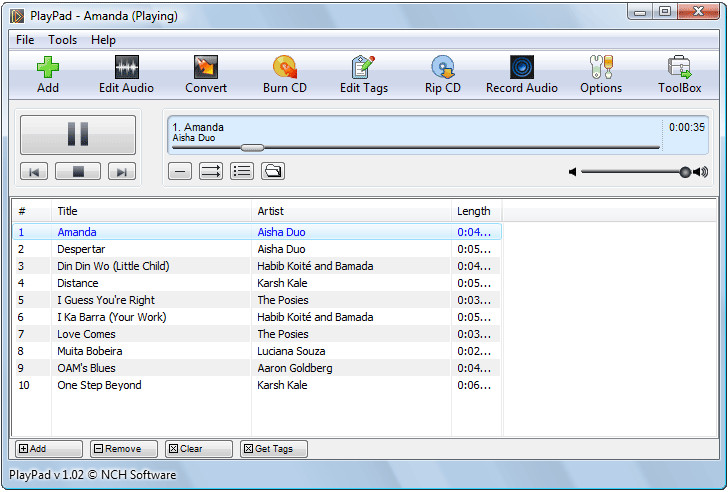Select 'I Ka Barra (Your Work)' track

click(x=257, y=317)
